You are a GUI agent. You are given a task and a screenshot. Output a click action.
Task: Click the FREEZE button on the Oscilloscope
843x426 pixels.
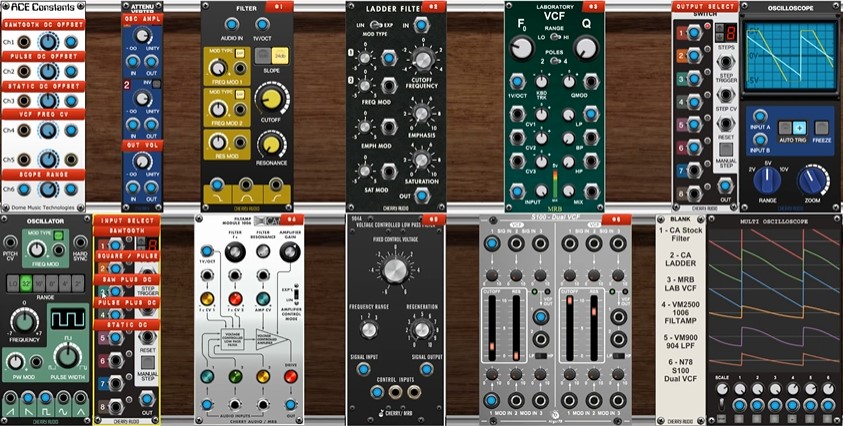coord(820,127)
